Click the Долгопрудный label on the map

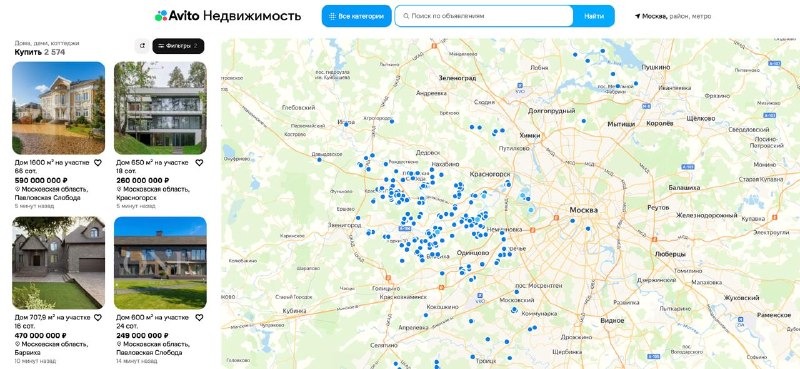552,110
